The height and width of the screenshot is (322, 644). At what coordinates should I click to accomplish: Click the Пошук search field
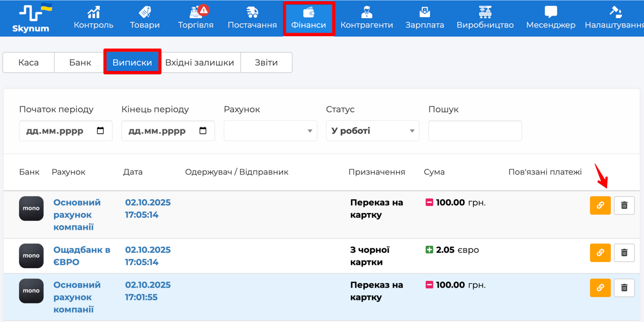475,131
